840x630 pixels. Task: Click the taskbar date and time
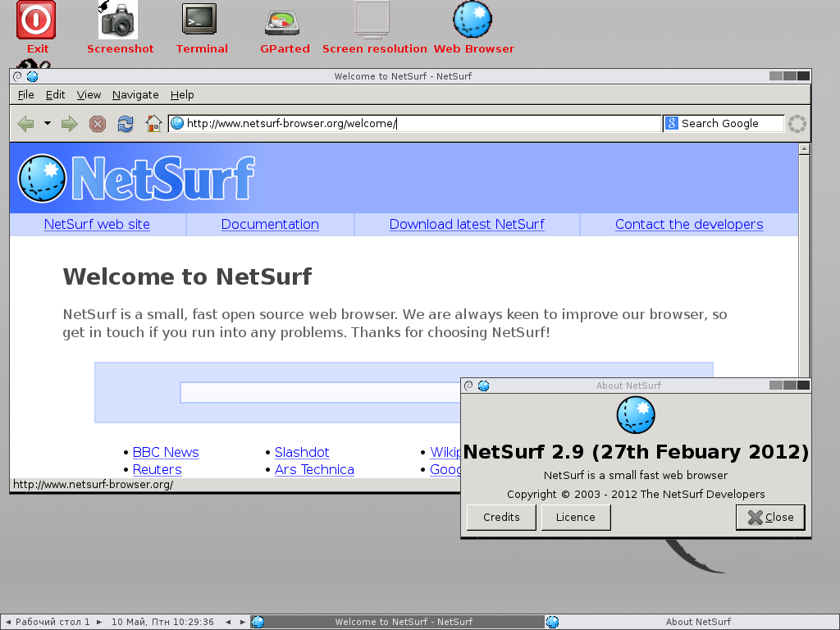(162, 622)
